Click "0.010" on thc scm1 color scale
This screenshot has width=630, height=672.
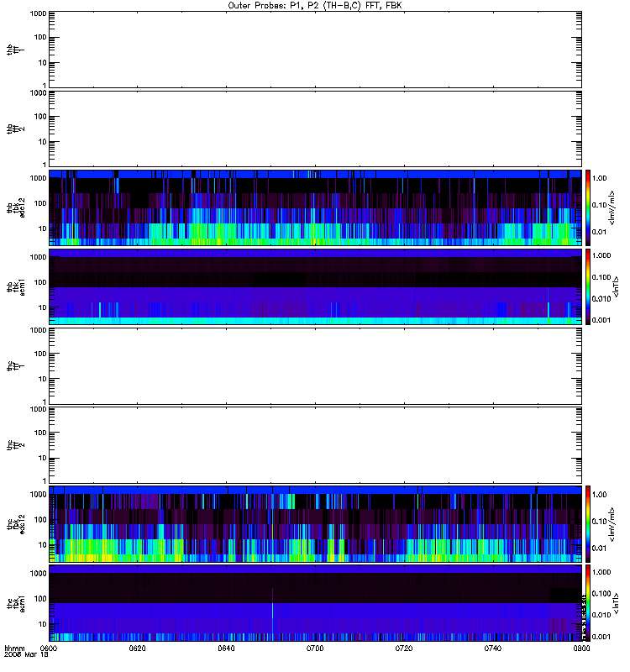(x=601, y=615)
